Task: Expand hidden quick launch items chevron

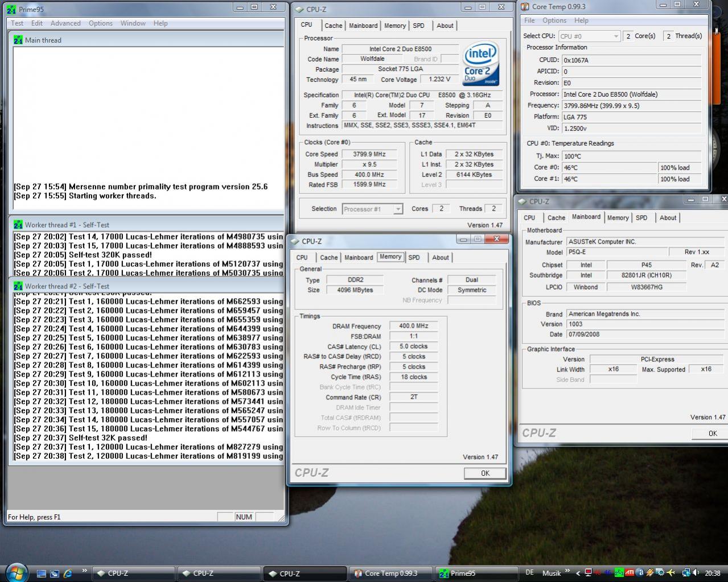Action: tap(84, 571)
